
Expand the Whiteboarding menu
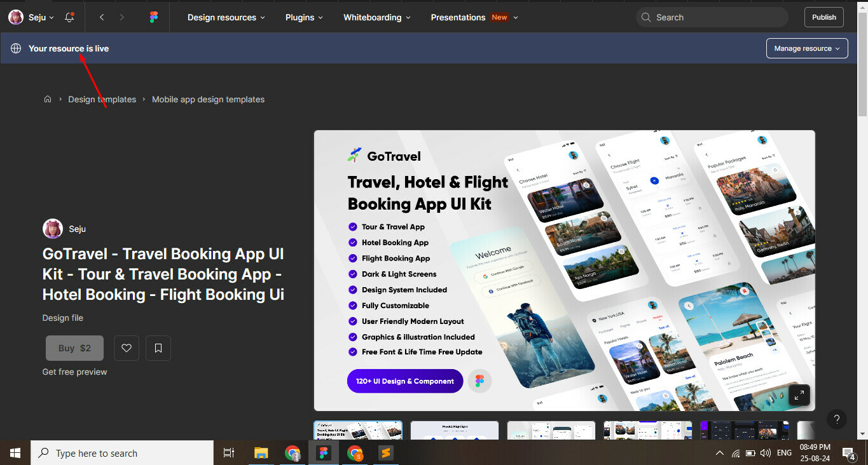click(377, 17)
